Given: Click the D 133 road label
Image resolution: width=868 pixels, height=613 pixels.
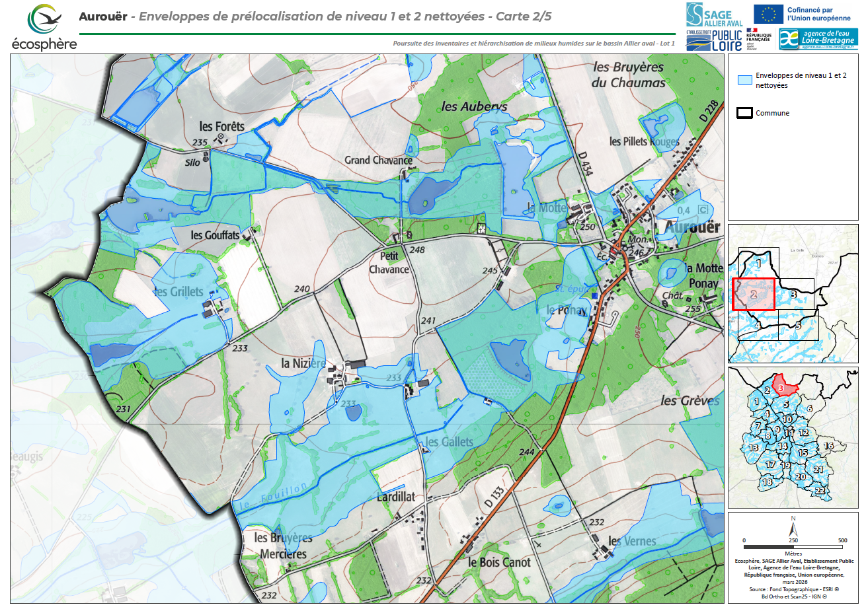Looking at the screenshot, I should pyautogui.click(x=493, y=497).
